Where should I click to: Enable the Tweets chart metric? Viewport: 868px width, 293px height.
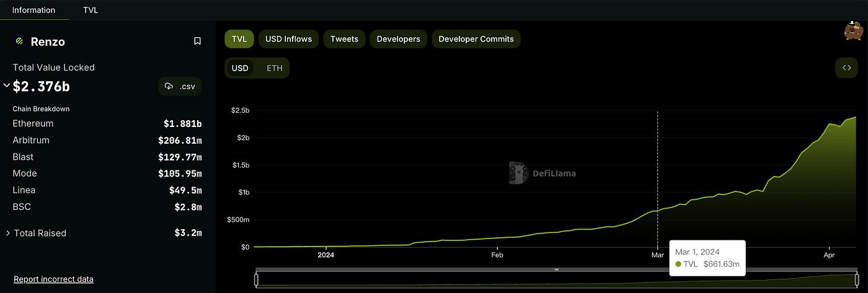pos(344,39)
